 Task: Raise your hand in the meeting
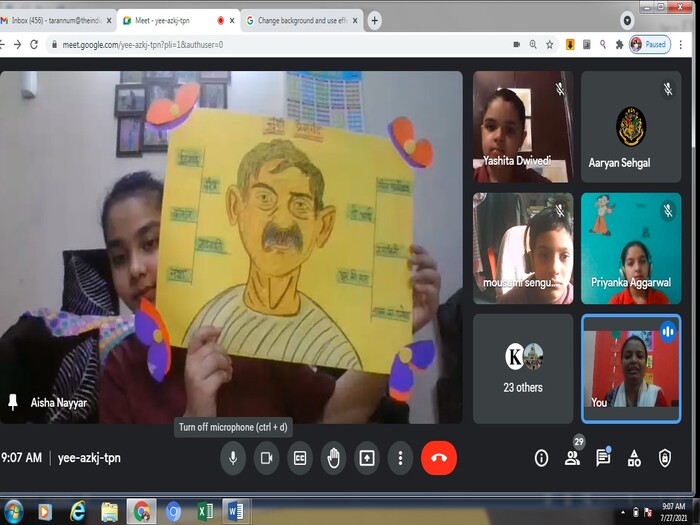tap(333, 458)
